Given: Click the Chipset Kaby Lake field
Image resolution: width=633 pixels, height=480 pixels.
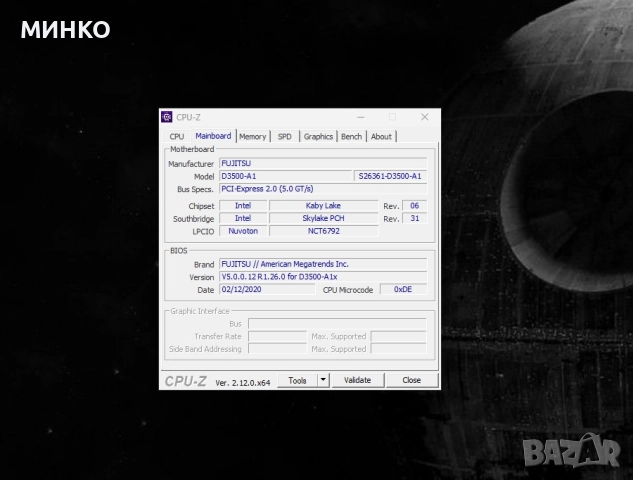Looking at the screenshot, I should click(x=323, y=205).
